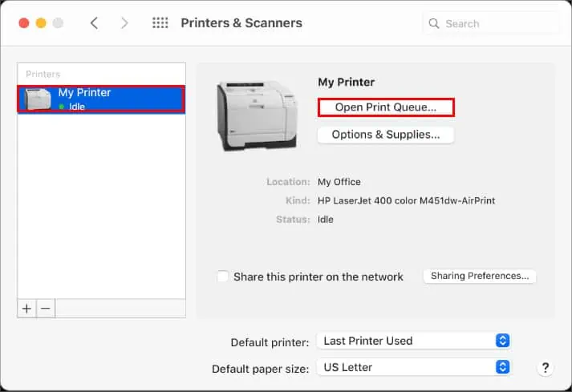Click the forward navigation arrow

click(x=124, y=23)
